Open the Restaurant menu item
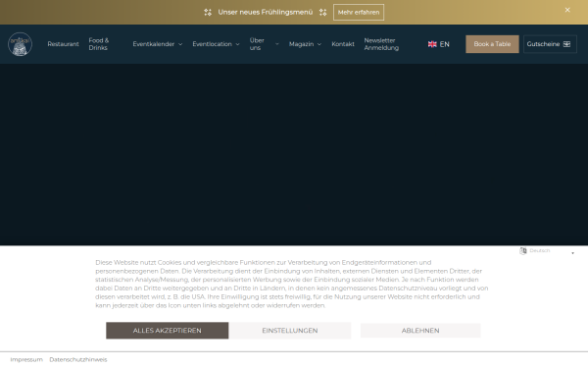The image size is (588, 368). point(63,44)
